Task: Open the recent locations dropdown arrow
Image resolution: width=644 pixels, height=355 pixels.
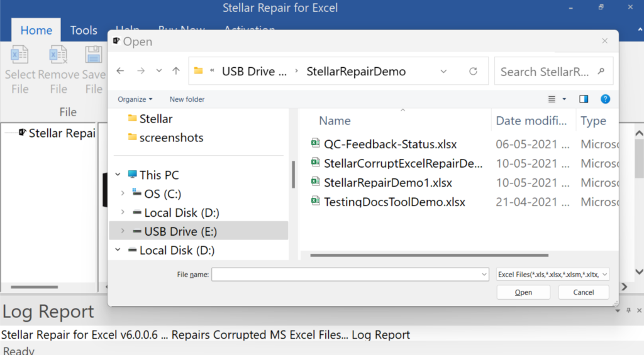Action: point(159,71)
